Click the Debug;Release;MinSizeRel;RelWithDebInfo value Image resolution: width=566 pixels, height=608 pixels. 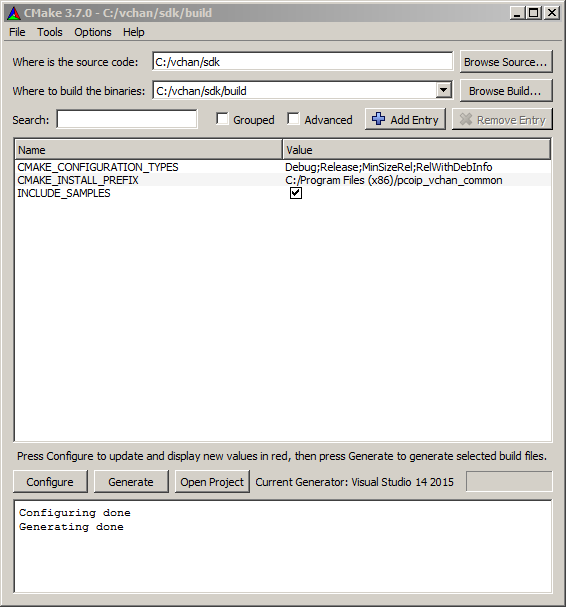coord(388,167)
